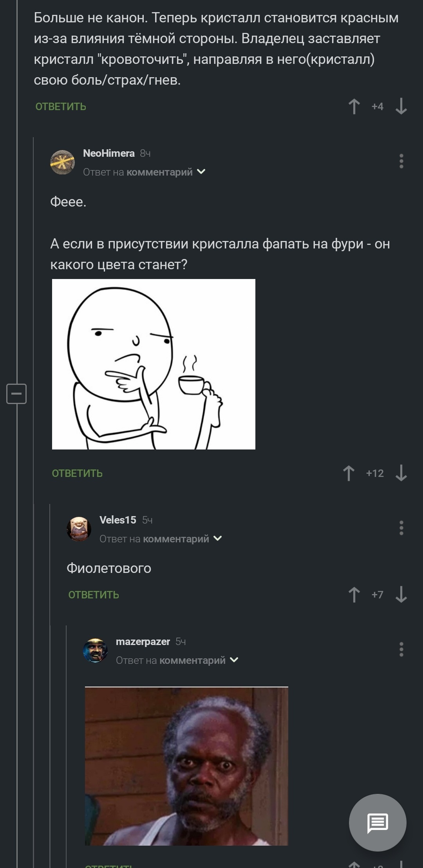
Task: Collapse the comment thread with minus box
Action: click(x=16, y=393)
